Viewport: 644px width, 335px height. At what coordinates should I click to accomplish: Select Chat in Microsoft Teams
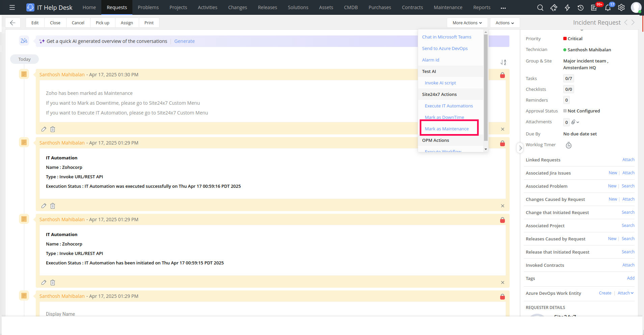[x=447, y=37]
